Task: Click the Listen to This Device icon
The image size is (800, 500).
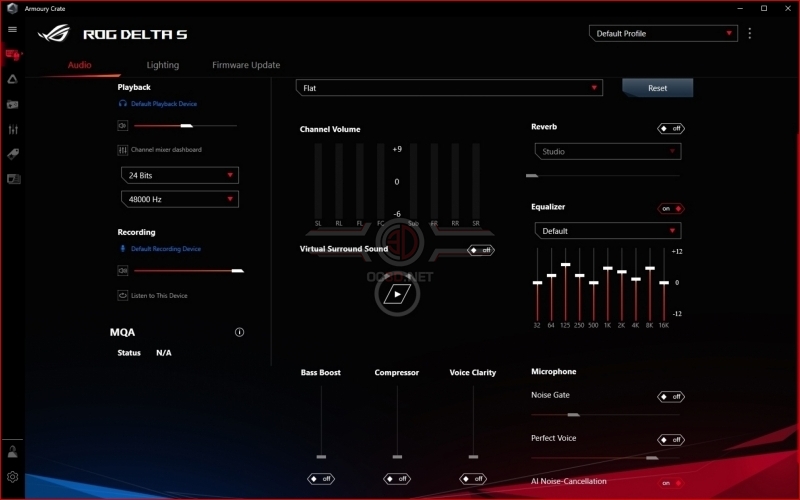Action: click(122, 295)
